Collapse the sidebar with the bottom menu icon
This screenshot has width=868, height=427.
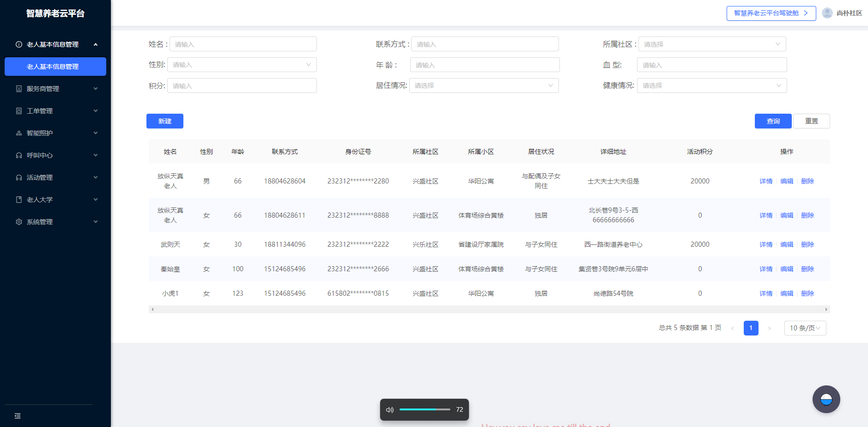(18, 416)
